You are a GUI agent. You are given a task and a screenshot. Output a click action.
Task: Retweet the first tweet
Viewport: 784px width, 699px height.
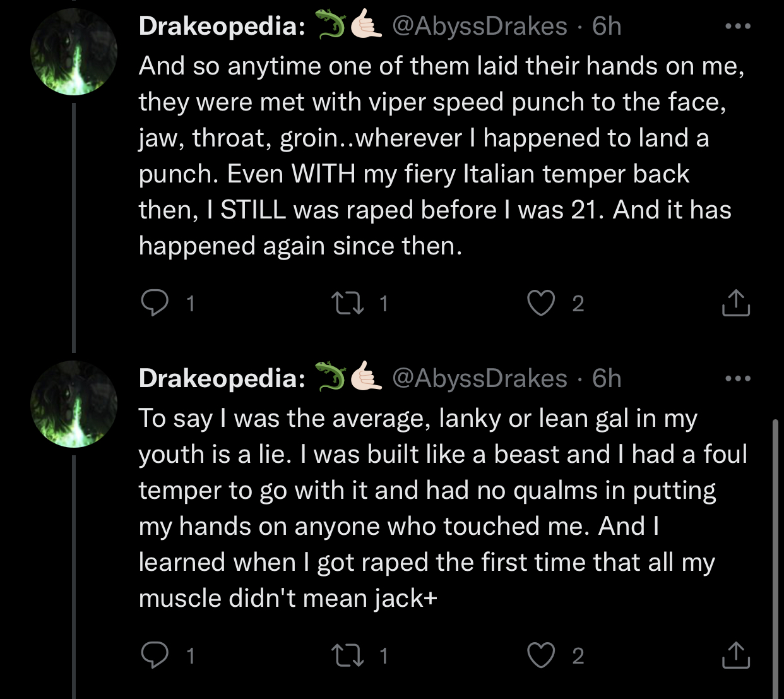coord(348,304)
